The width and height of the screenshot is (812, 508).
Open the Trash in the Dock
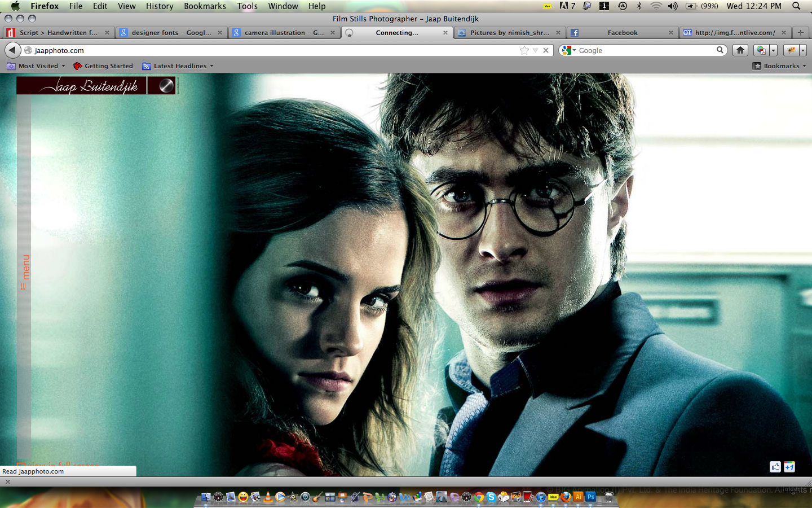[609, 497]
